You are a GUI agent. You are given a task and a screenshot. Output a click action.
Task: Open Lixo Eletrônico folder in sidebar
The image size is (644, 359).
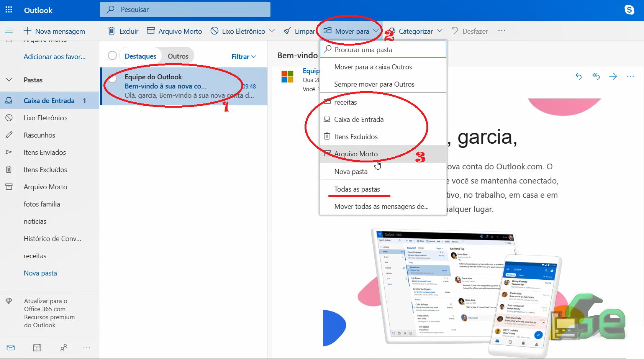[50, 118]
